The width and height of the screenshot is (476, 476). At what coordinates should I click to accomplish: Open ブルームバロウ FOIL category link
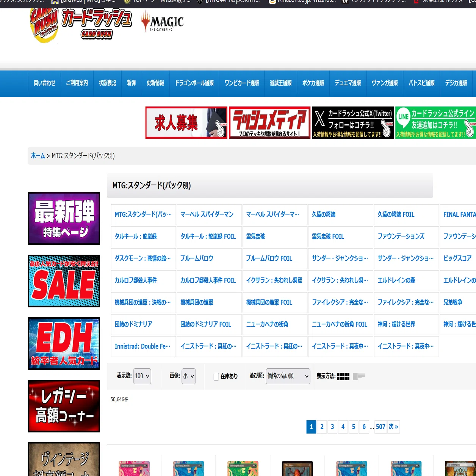pos(274,258)
